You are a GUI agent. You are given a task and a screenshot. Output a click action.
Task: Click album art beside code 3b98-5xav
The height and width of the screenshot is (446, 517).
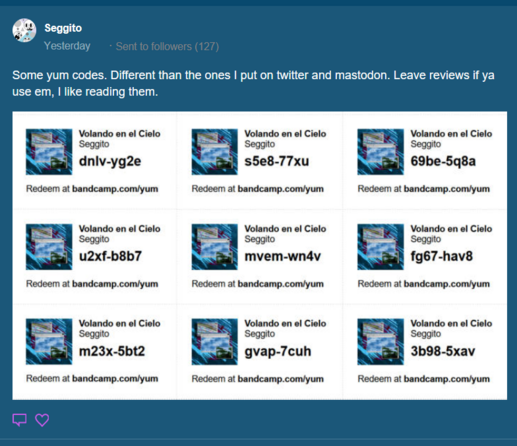[380, 342]
